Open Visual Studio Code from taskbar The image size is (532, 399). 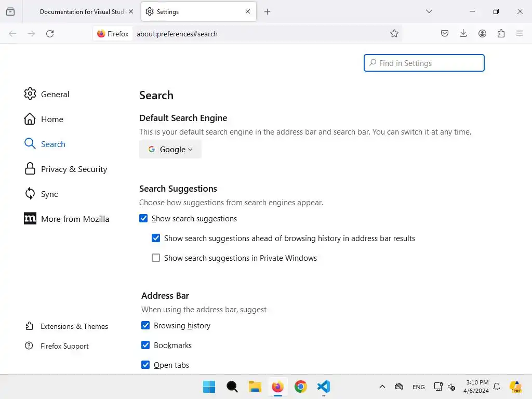pos(323,387)
